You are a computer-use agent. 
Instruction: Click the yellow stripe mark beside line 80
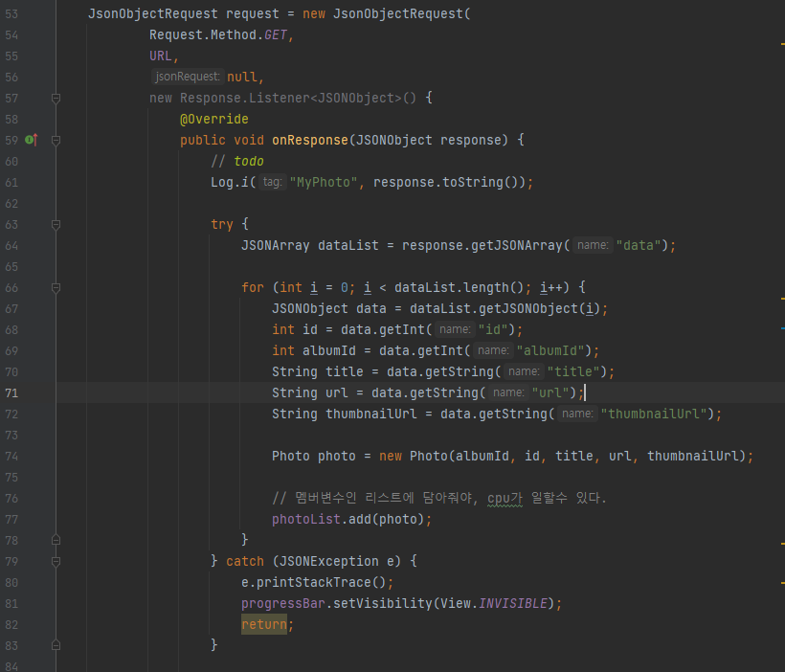coord(782,583)
